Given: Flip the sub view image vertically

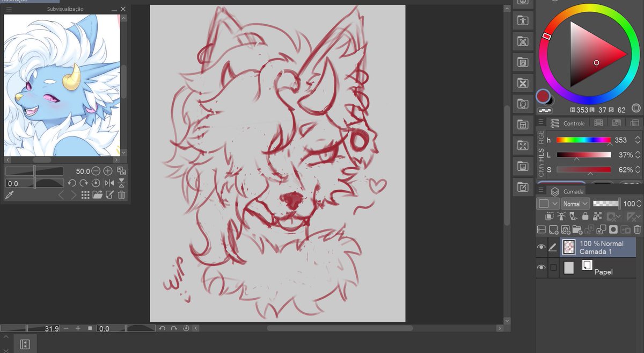Looking at the screenshot, I should pos(121,183).
